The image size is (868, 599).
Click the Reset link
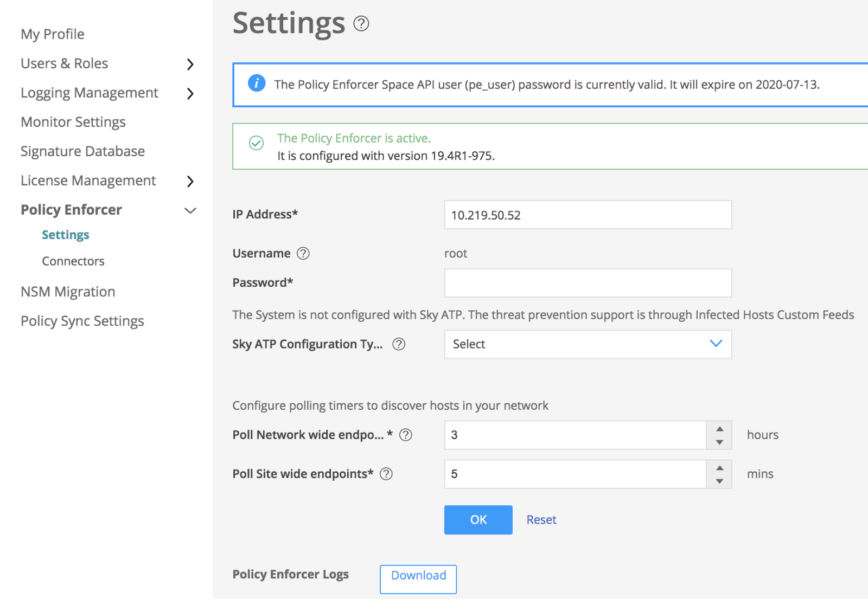tap(541, 519)
